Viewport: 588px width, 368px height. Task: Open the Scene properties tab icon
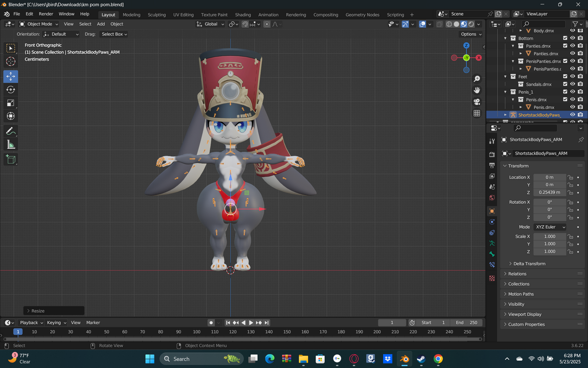492,187
